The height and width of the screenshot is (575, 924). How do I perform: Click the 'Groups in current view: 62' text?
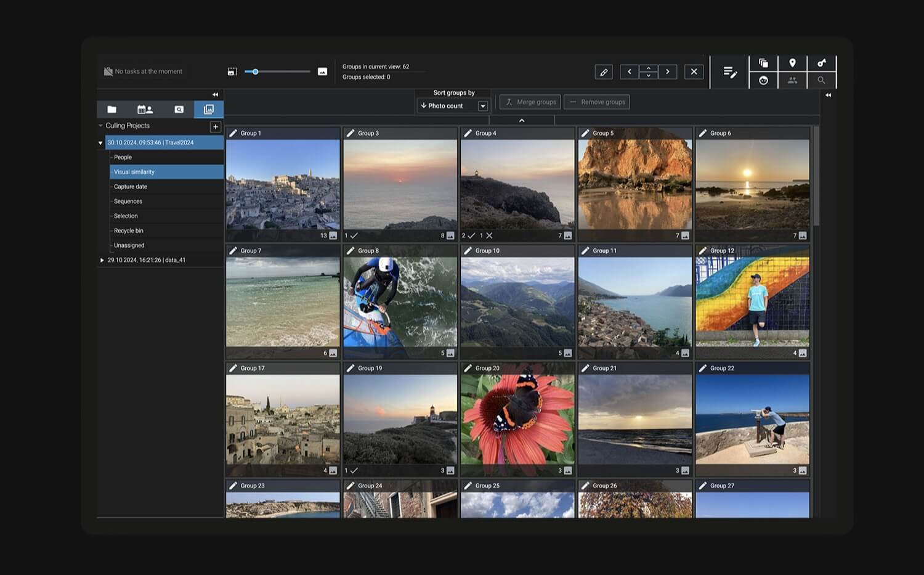(376, 67)
